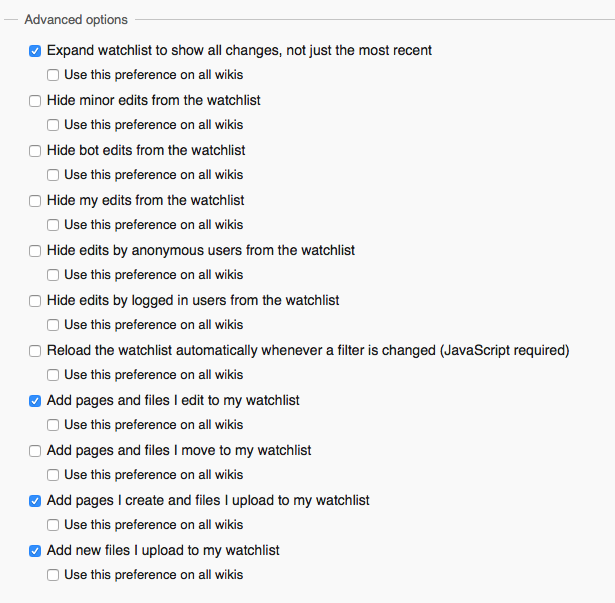Uncheck Add pages I create and files I upload
Screen dimensions: 615x603
pos(35,501)
